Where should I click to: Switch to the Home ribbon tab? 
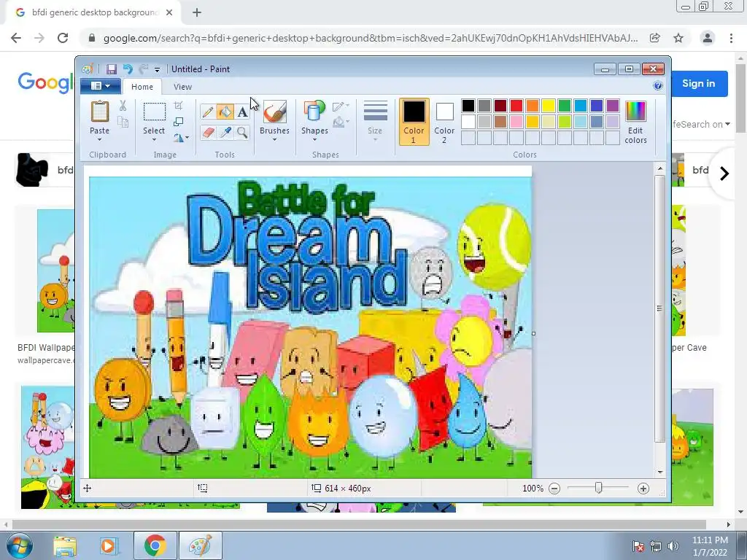142,87
